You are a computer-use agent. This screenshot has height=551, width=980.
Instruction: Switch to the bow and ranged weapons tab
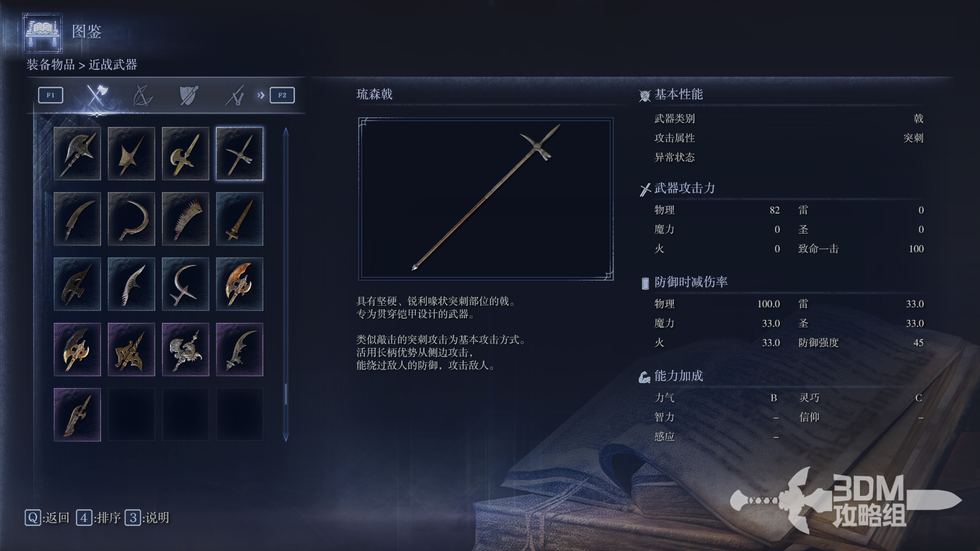click(142, 95)
